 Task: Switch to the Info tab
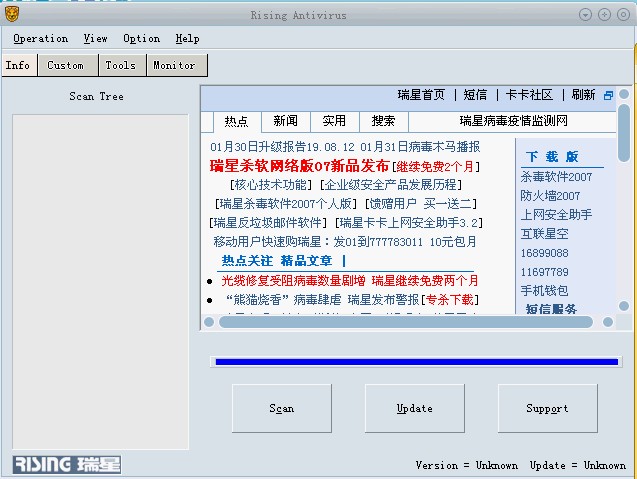click(x=19, y=65)
